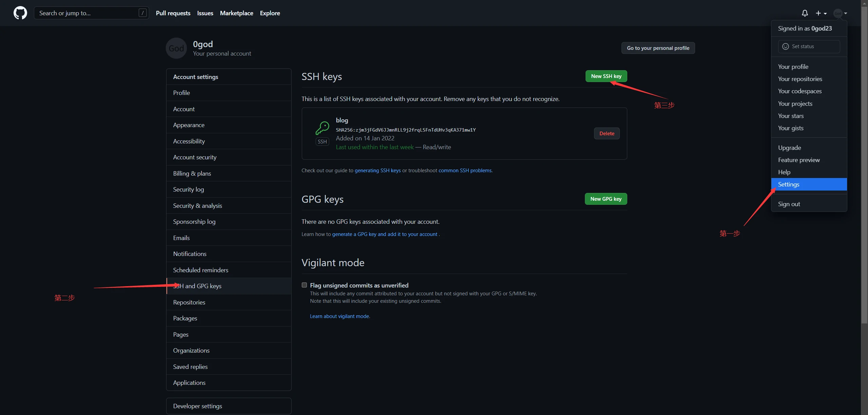Screen dimensions: 868x415
Task: Toggle the user avatar menu dropdown
Action: coord(840,13)
